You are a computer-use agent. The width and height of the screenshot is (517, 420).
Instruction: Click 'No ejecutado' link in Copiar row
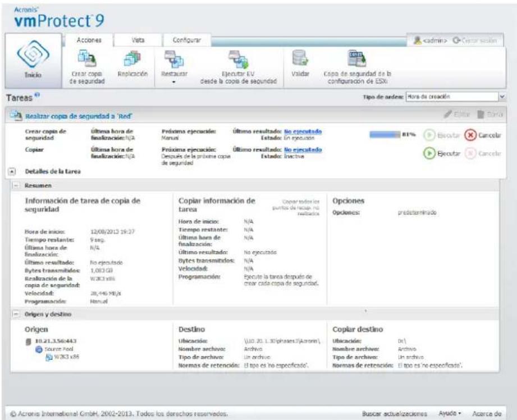[303, 149]
